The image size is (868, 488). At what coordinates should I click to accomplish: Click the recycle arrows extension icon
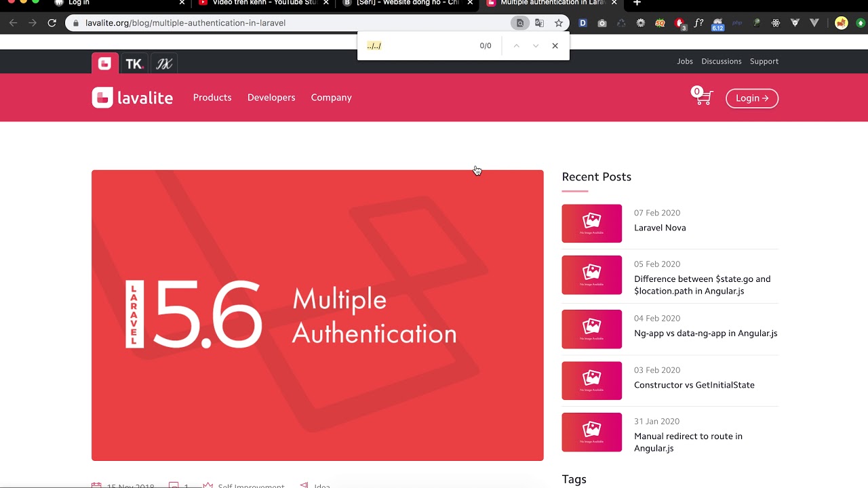coord(621,23)
